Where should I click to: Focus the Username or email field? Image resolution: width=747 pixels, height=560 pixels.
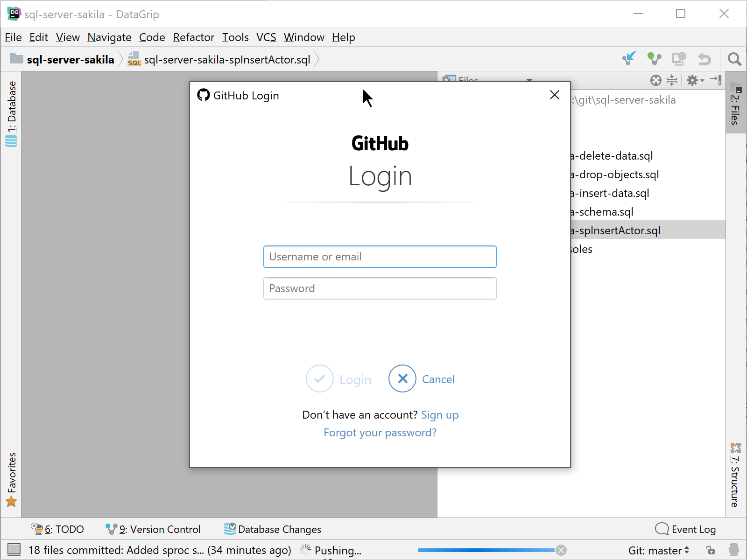click(380, 257)
